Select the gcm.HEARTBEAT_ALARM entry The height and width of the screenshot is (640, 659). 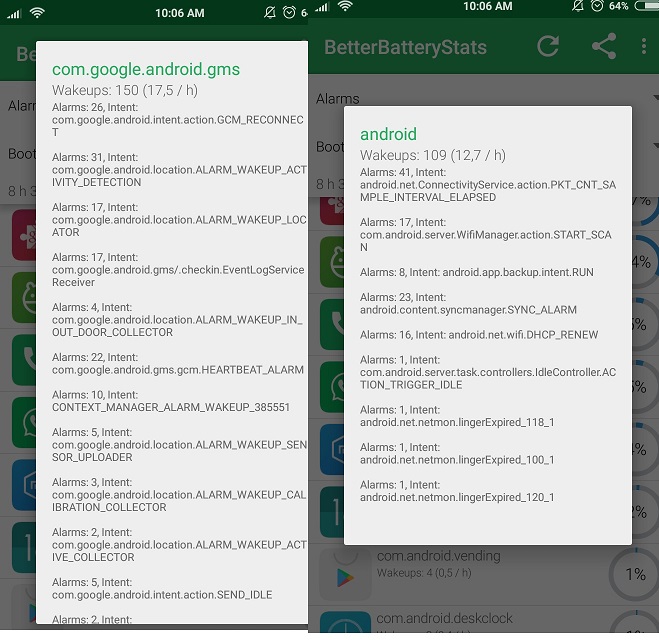point(178,363)
